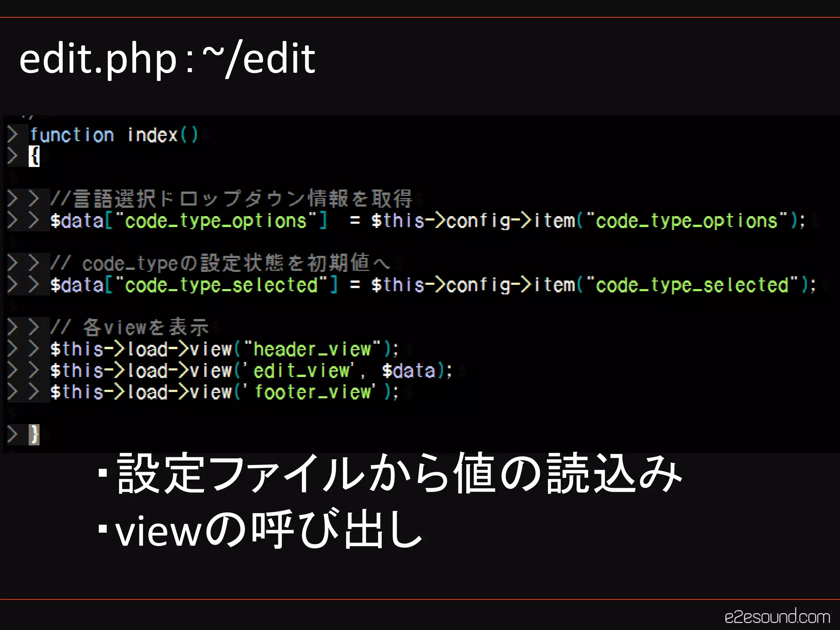The height and width of the screenshot is (630, 840).
Task: Click the $data["code_type_options"] assignment line
Action: click(x=427, y=221)
